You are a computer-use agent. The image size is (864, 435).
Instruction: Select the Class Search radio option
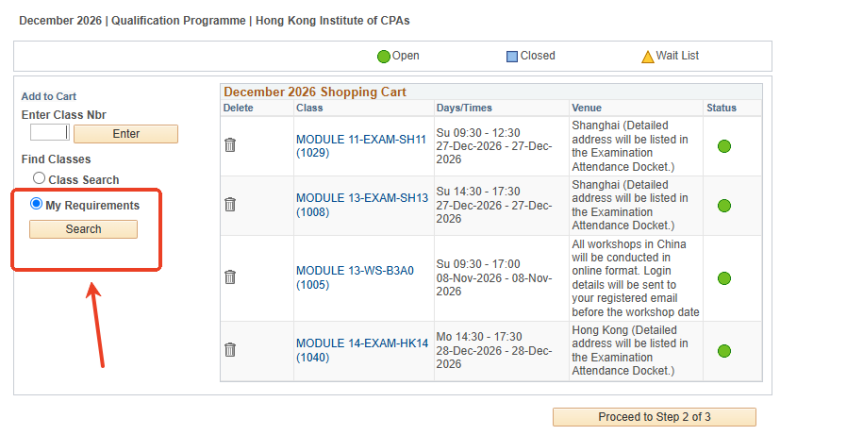[39, 178]
